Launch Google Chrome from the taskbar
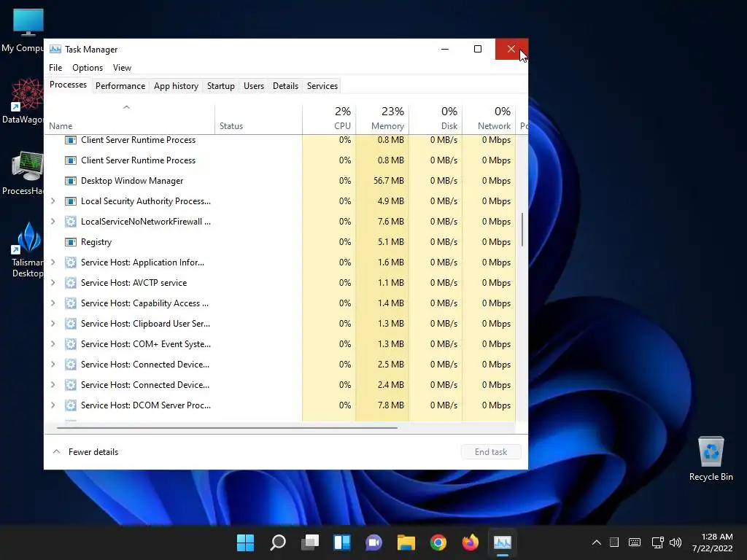This screenshot has height=560, width=747. click(x=438, y=542)
